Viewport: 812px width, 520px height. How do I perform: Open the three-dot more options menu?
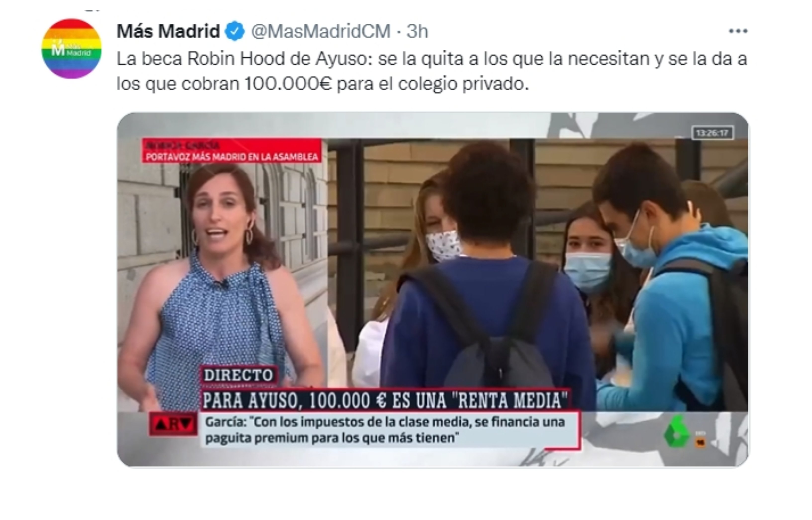tap(738, 31)
